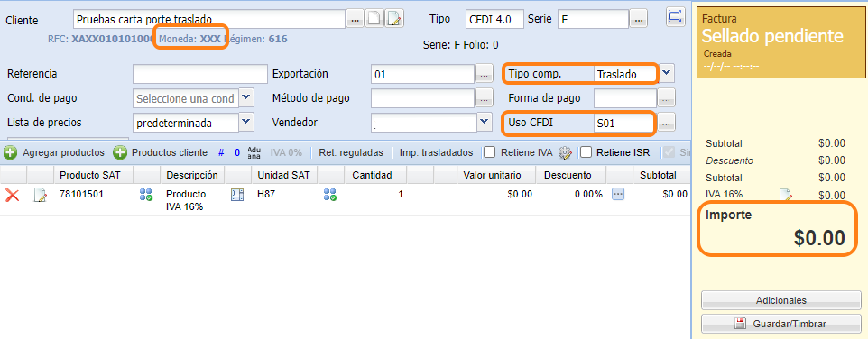Click the Guardar/Timbrar button
Viewport: 868px width, 339px height.
(781, 324)
